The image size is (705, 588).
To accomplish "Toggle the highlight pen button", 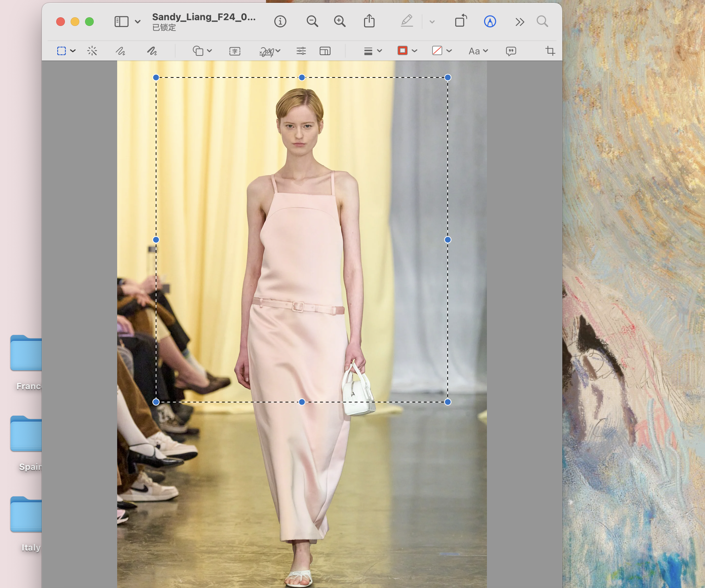I will (x=407, y=21).
